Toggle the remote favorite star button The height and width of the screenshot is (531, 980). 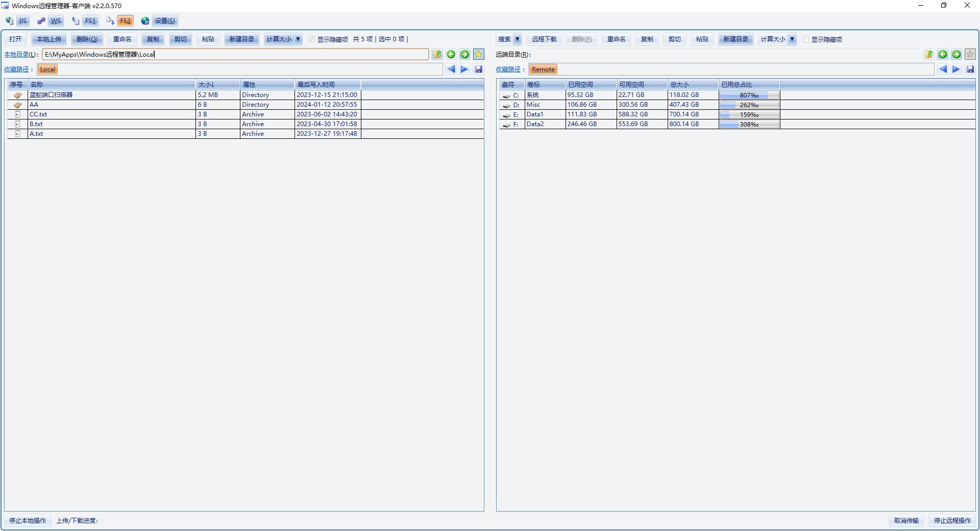coord(970,55)
